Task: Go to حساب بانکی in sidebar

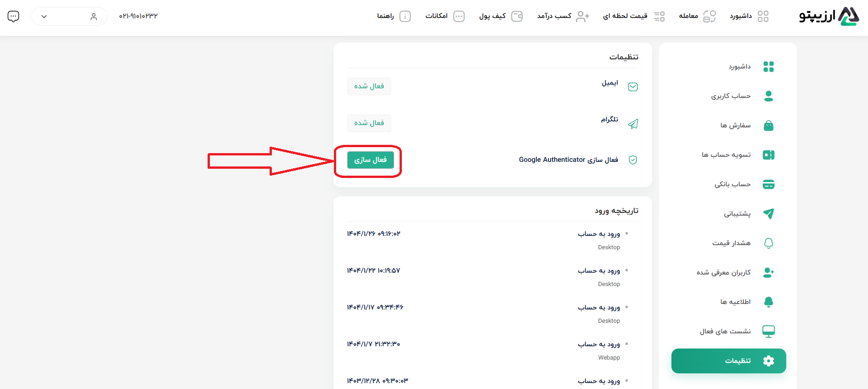Action: tap(733, 184)
